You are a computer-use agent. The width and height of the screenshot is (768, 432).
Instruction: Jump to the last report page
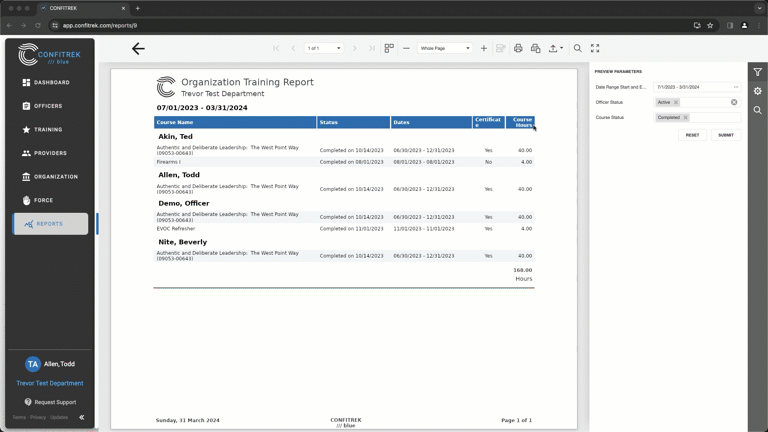[x=372, y=48]
